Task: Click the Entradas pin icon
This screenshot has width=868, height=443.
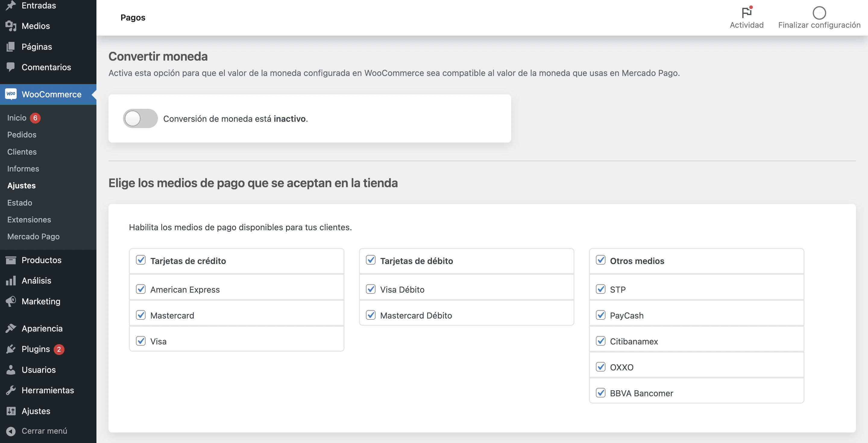Action: click(11, 5)
